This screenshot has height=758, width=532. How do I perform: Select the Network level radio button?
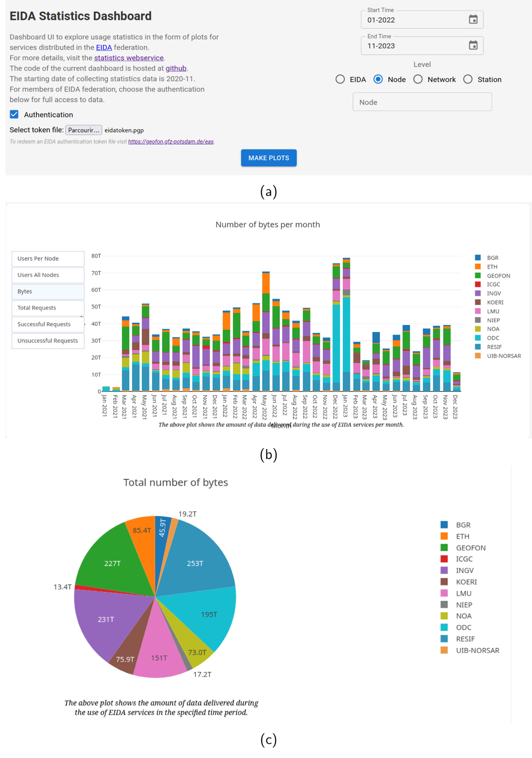pos(418,79)
